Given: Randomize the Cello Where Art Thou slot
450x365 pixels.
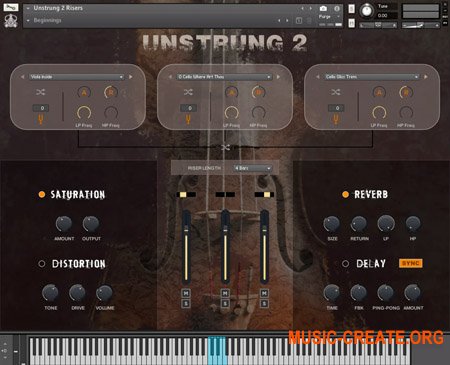Looking at the screenshot, I should coord(188,92).
